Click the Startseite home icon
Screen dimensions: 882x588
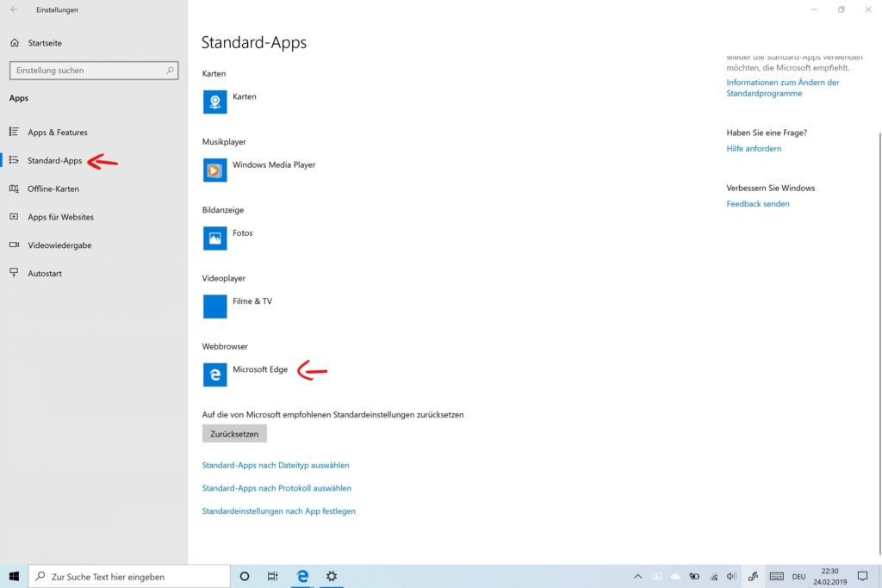tap(15, 43)
